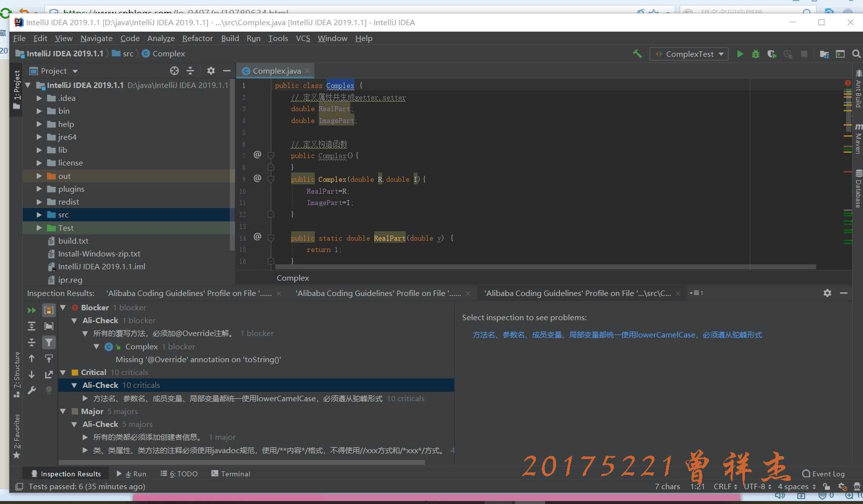Open the File menu
The image size is (863, 504).
tap(19, 38)
